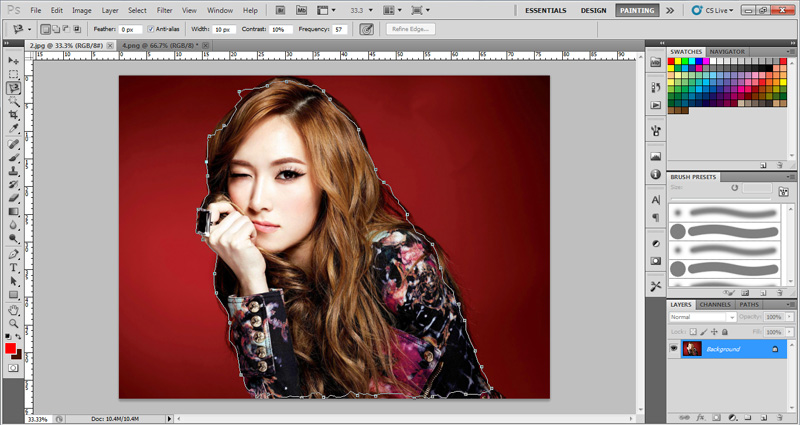Select the Gradient tool

[x=13, y=211]
